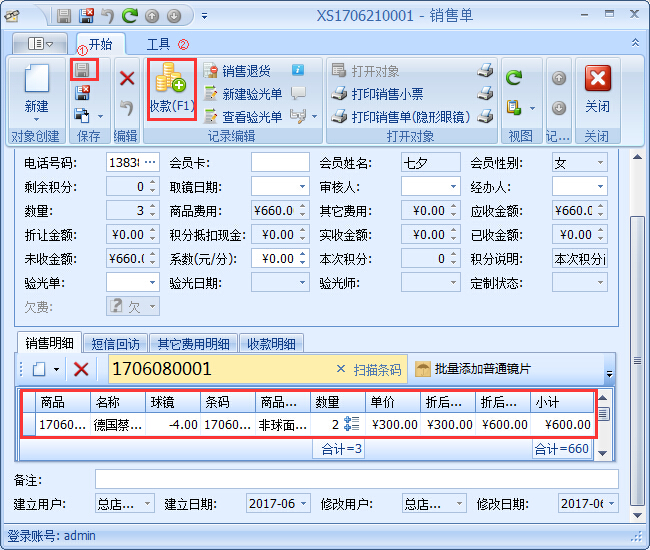Click 打印销售小票 button
Viewport: 650px width, 550px height.
point(377,94)
